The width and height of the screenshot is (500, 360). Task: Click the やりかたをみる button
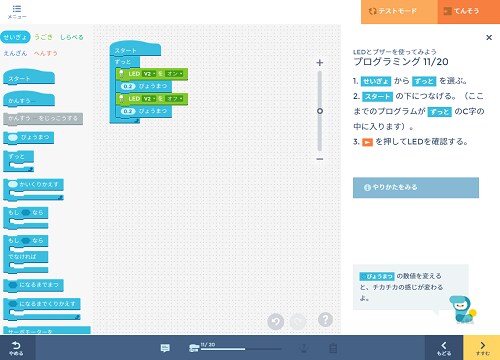tap(416, 187)
